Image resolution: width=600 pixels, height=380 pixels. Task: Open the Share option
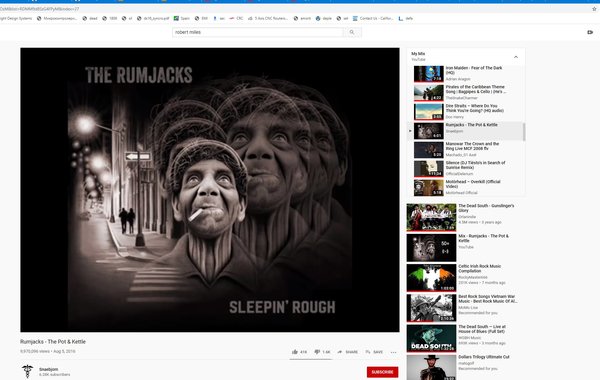pos(347,352)
